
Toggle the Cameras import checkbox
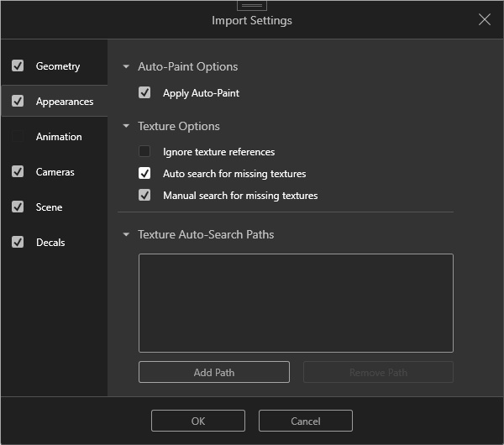[18, 171]
